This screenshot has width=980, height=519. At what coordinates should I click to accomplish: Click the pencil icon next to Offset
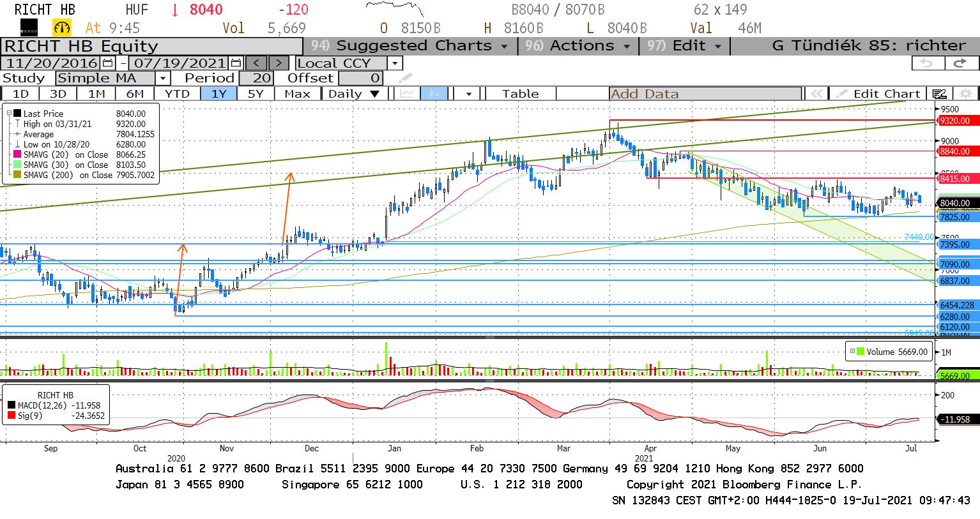(x=405, y=78)
